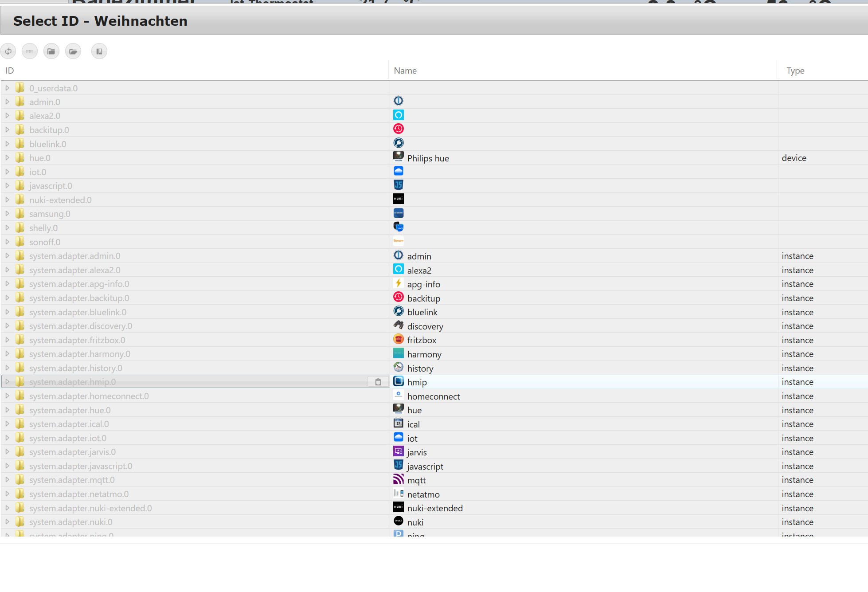868x592 pixels.
Task: Expand the shelly.0 folder arrow
Action: pos(7,228)
